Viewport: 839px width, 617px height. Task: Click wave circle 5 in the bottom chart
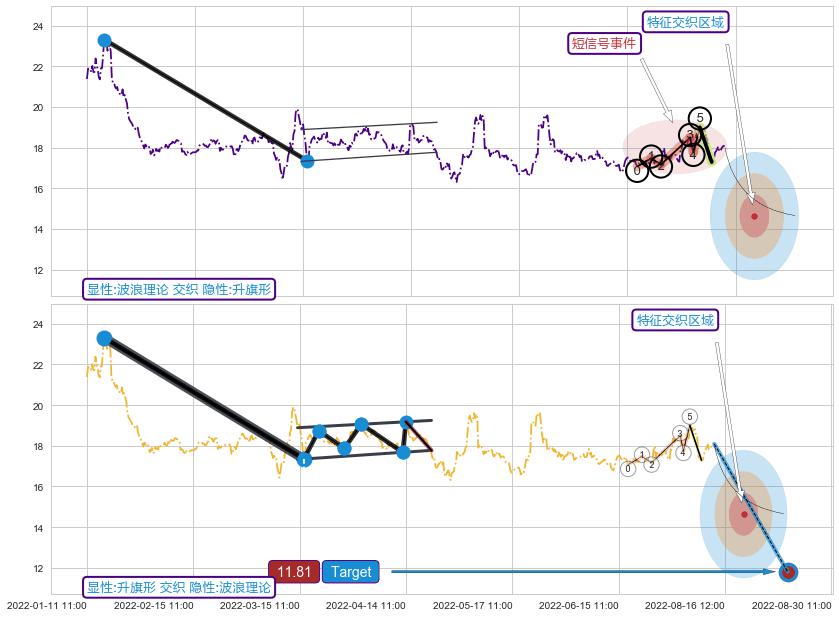click(690, 416)
